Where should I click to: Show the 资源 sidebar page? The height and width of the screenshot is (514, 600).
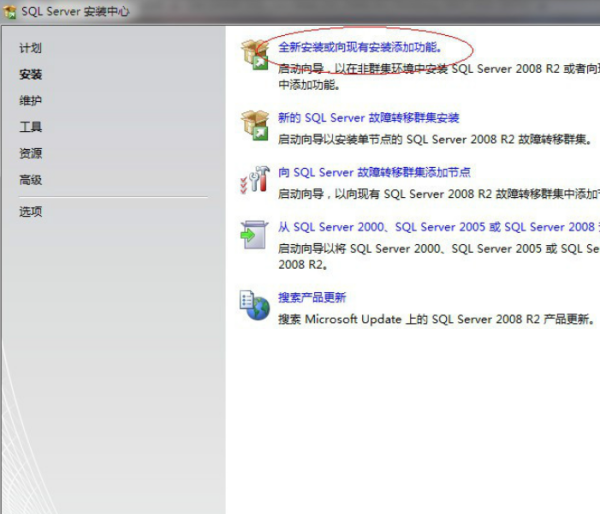click(31, 153)
